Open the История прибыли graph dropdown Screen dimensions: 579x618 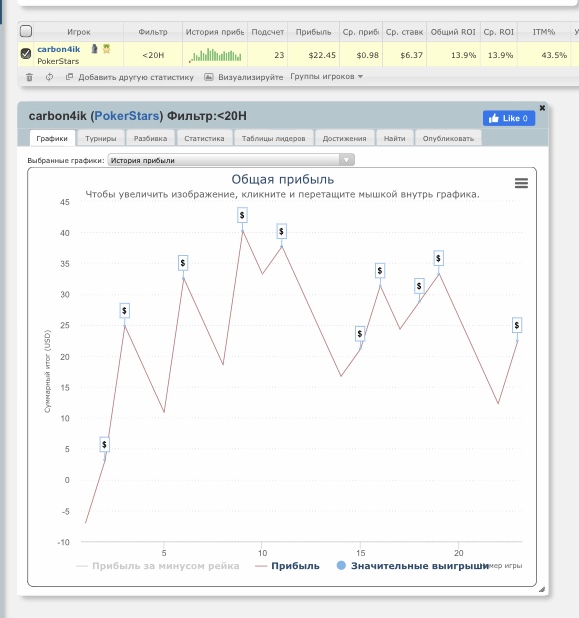pyautogui.click(x=231, y=160)
